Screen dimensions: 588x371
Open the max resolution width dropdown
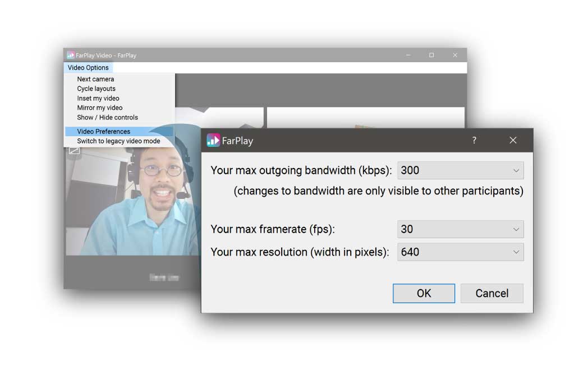pyautogui.click(x=460, y=252)
